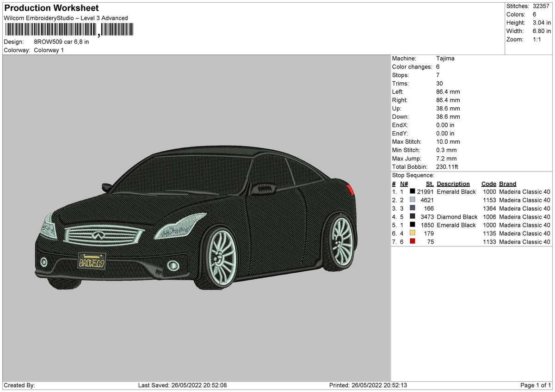Click the Diamond Black swatch in row 4
Viewport: 555px width, 392px height.
pyautogui.click(x=413, y=216)
